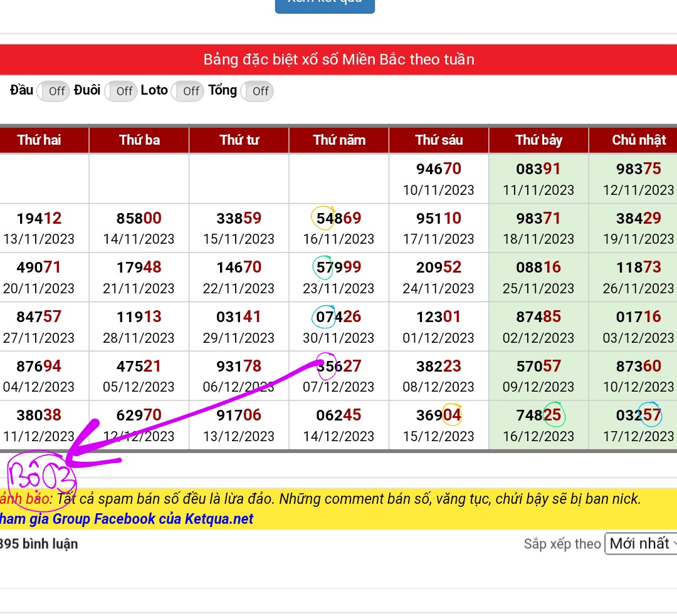The image size is (677, 616).
Task: Open the Ketqua.net Facebook group link
Action: [x=127, y=519]
